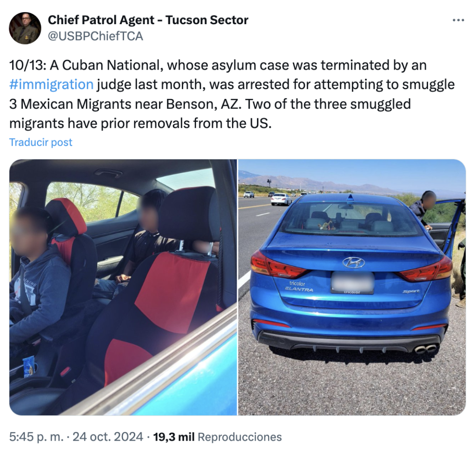Click the 5:45 p. m. timestamp

click(x=36, y=437)
